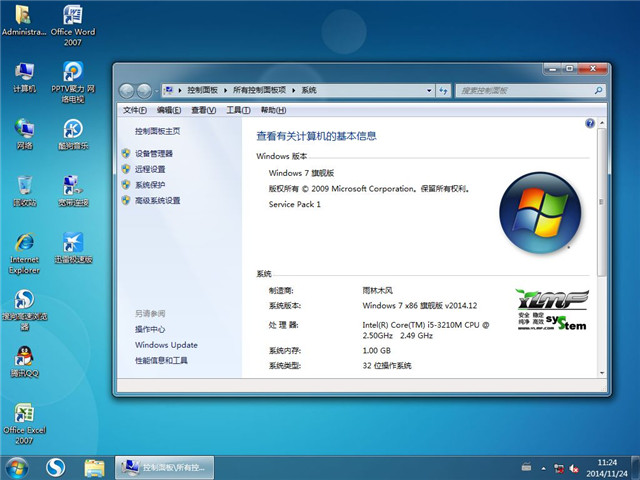Viewport: 640px width, 480px height.
Task: Launch 酷狗音乐 desktop shortcut
Action: [x=73, y=134]
